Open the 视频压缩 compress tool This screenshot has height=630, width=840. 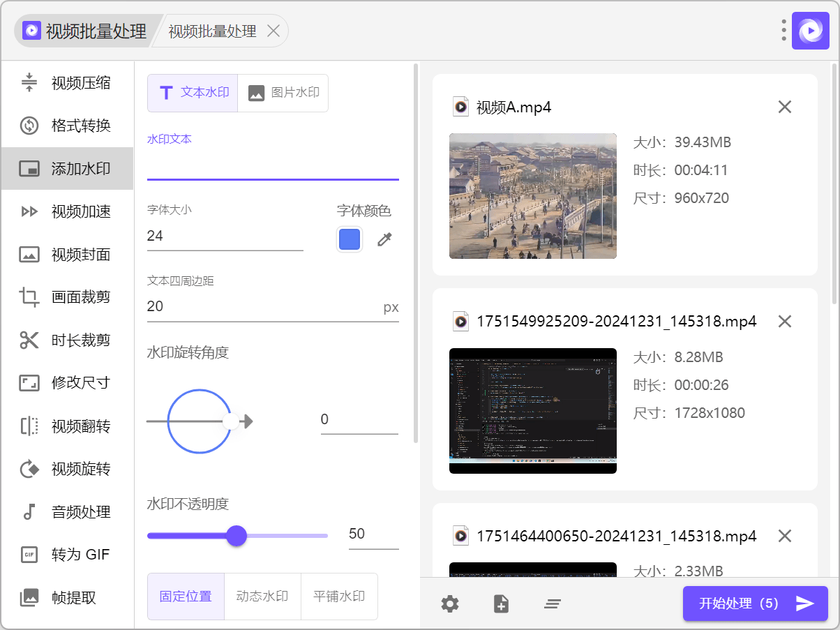[x=67, y=83]
